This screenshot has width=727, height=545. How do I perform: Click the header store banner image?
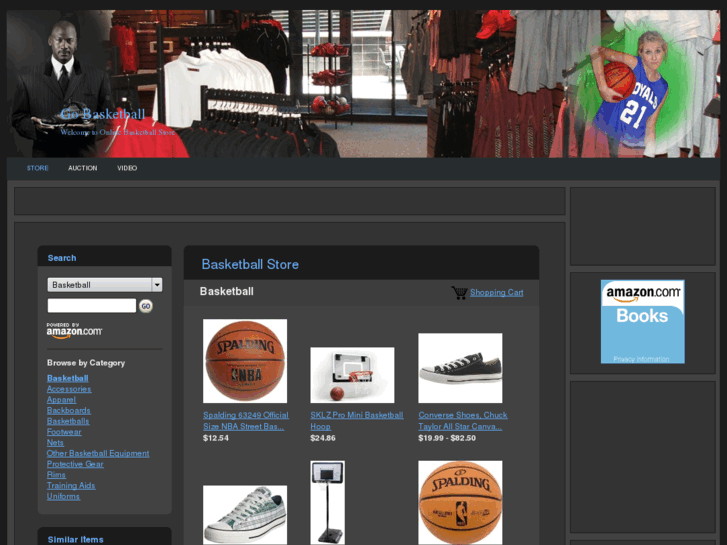point(364,84)
